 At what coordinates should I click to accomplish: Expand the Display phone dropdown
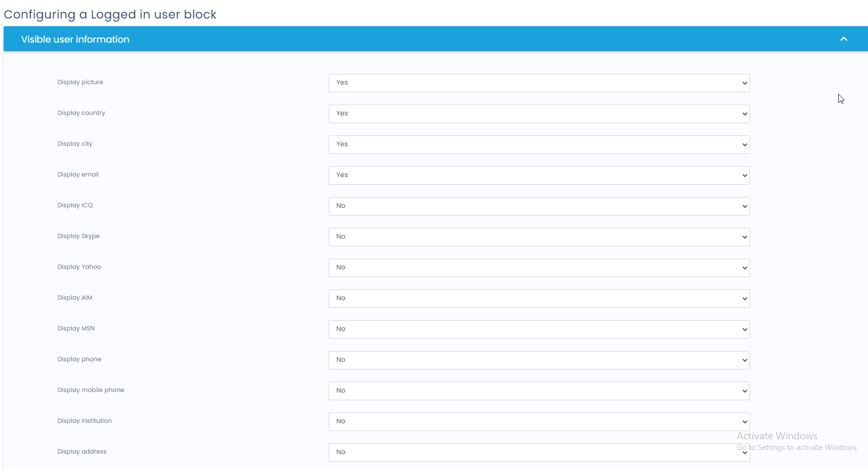[x=539, y=360]
